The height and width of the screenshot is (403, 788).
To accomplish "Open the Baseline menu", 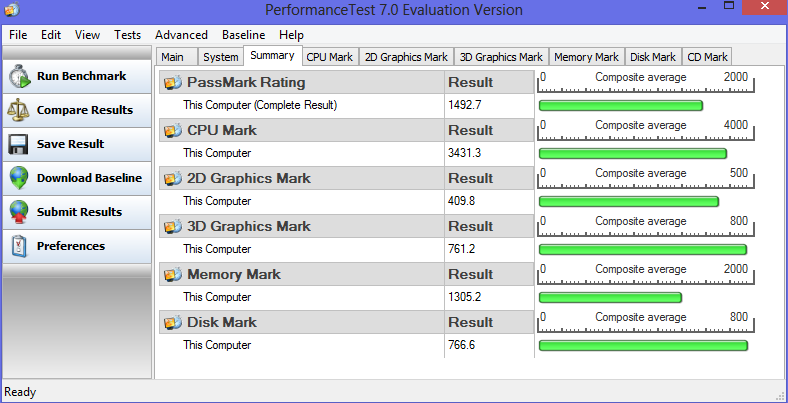I will point(244,35).
